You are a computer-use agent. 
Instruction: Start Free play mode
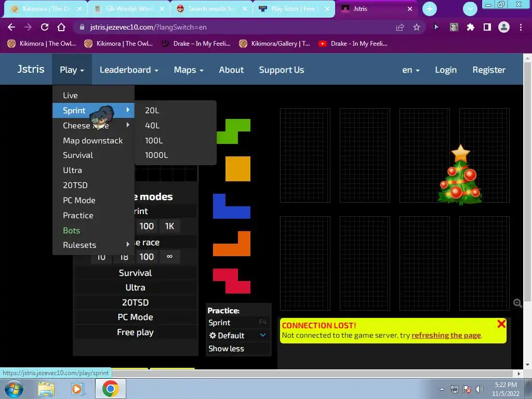136,332
